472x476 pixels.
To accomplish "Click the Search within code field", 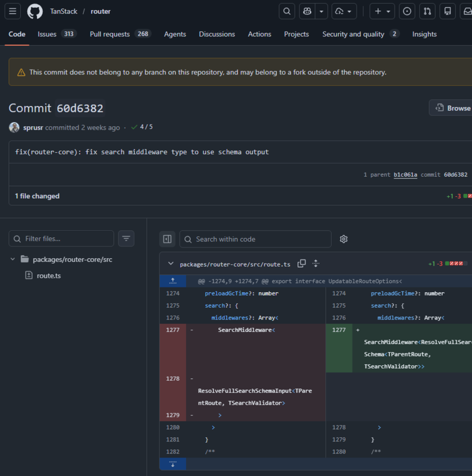I will coord(256,239).
